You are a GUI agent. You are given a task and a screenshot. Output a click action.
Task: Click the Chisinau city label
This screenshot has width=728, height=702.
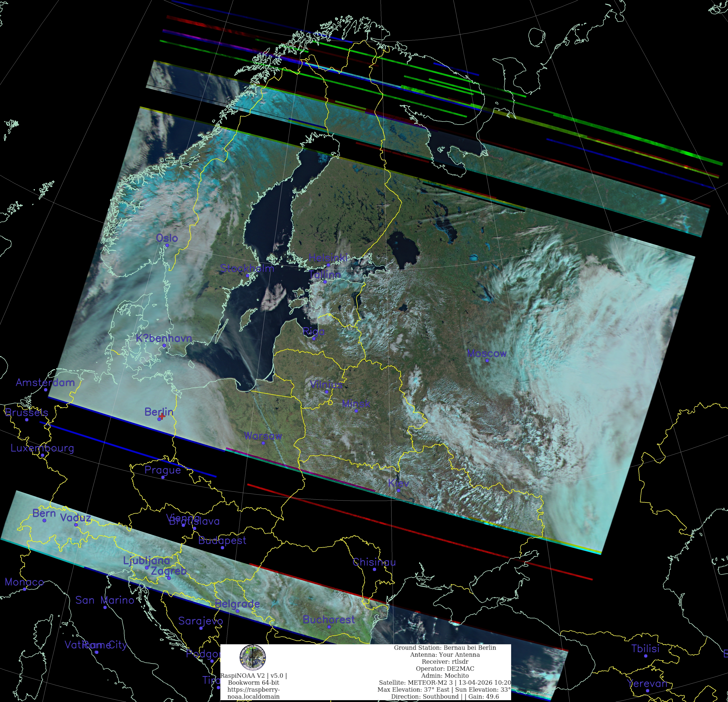pos(374,562)
